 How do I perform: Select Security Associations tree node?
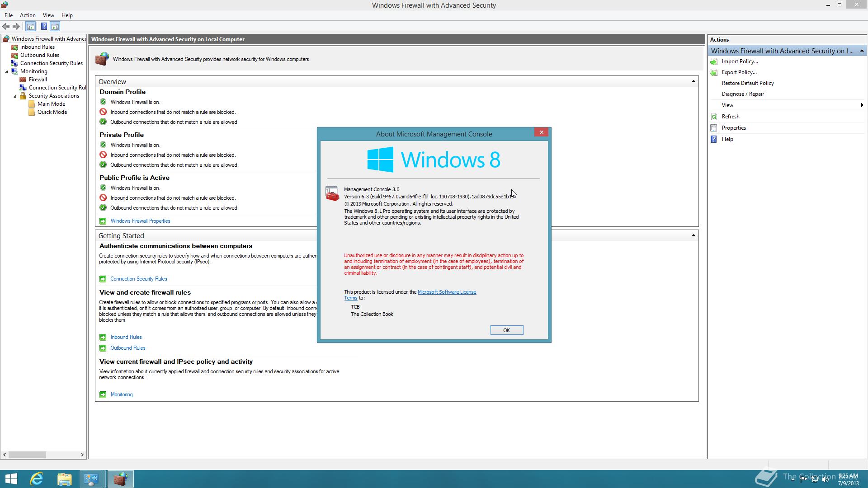tap(54, 96)
